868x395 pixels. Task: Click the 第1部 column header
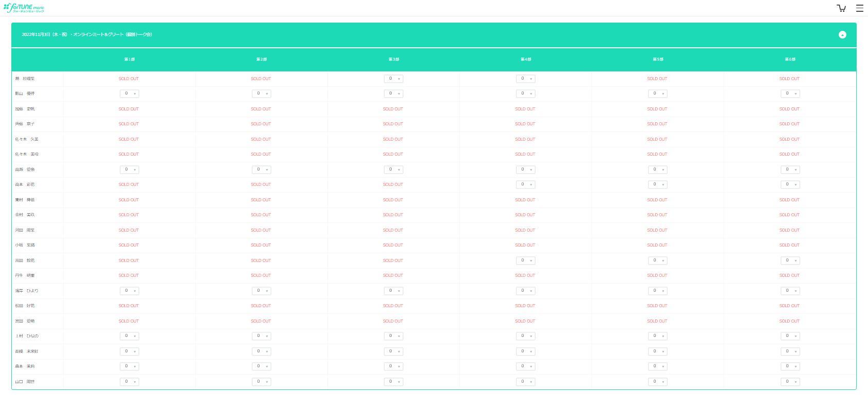pos(130,60)
